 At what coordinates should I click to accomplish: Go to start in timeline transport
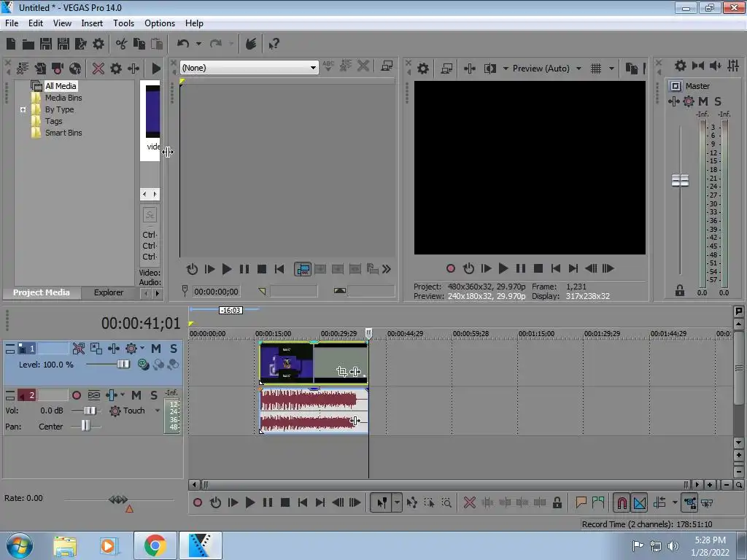pyautogui.click(x=302, y=502)
